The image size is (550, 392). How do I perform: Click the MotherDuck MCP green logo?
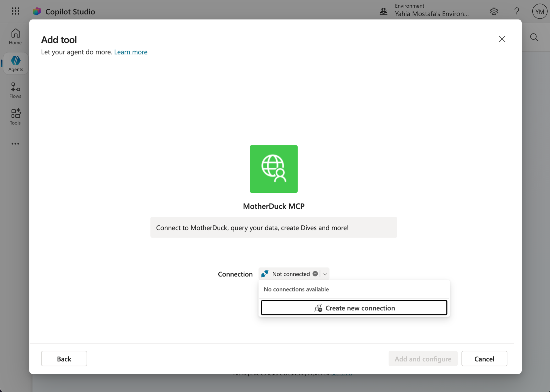click(274, 169)
